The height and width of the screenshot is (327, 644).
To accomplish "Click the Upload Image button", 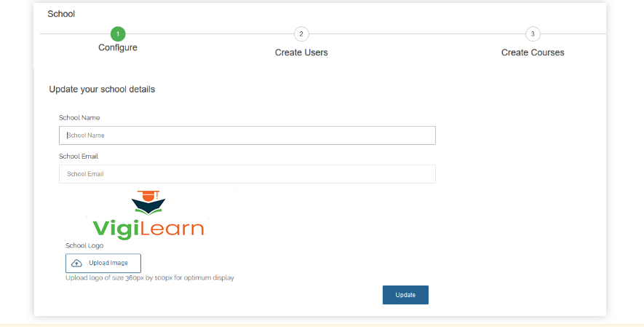I will 103,263.
